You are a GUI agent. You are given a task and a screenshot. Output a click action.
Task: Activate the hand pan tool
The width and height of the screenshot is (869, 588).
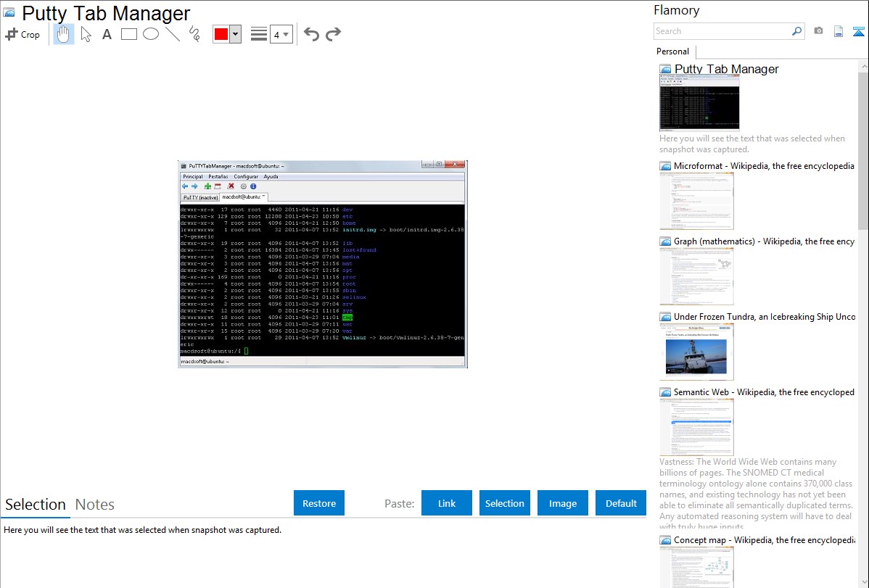pyautogui.click(x=63, y=34)
